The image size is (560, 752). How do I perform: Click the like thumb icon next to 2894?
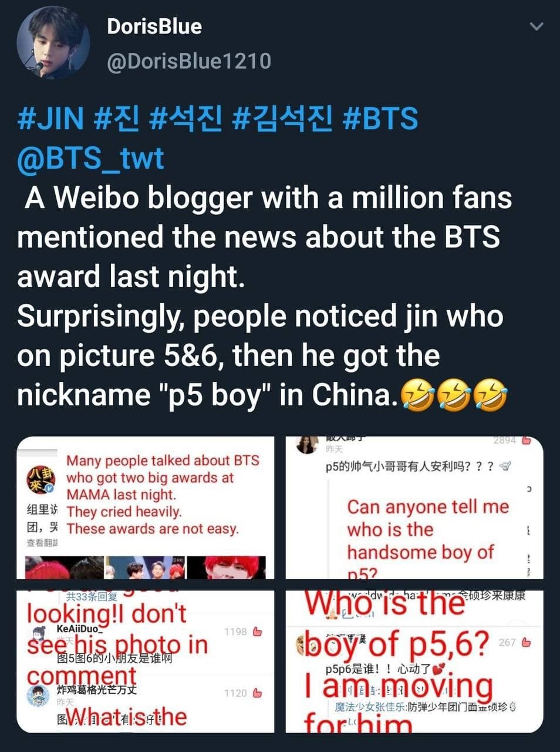526,440
